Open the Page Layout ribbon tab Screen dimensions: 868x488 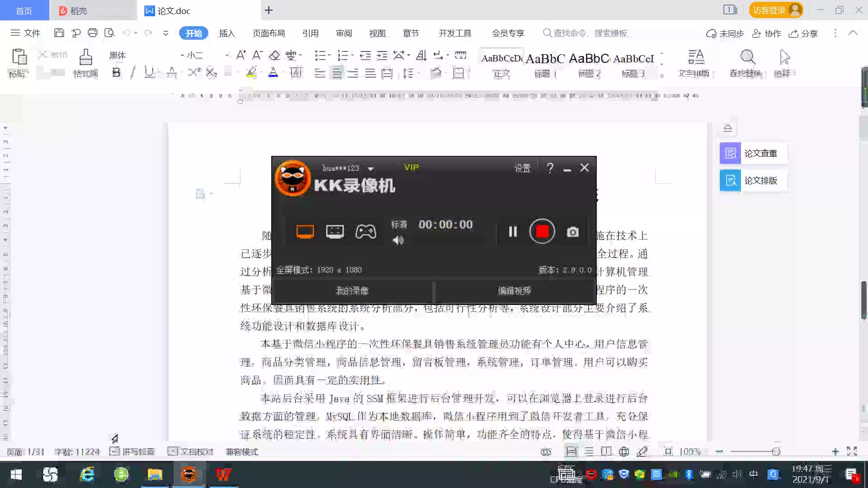tap(269, 33)
